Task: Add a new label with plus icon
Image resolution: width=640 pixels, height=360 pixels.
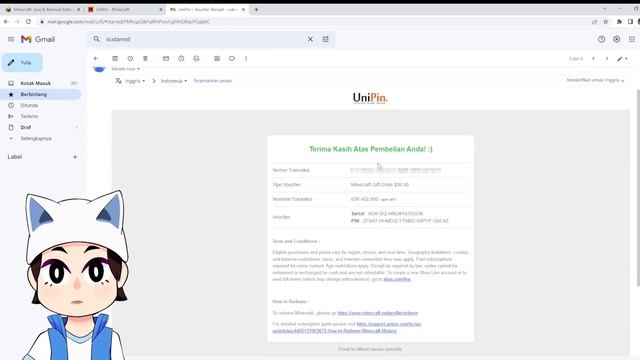Action: (75, 157)
